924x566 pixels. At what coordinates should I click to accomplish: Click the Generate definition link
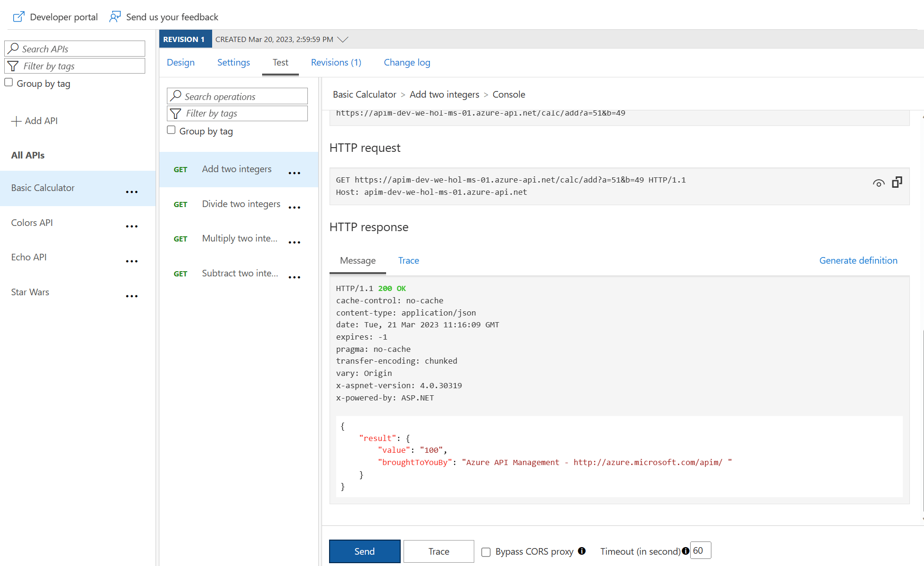858,260
